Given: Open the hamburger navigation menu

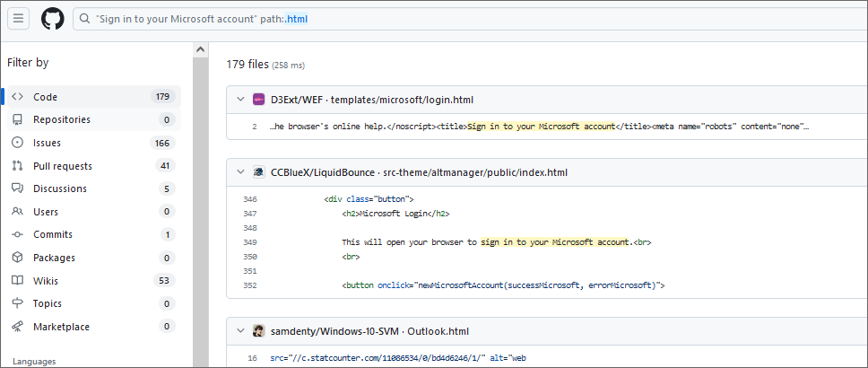Looking at the screenshot, I should tap(19, 19).
